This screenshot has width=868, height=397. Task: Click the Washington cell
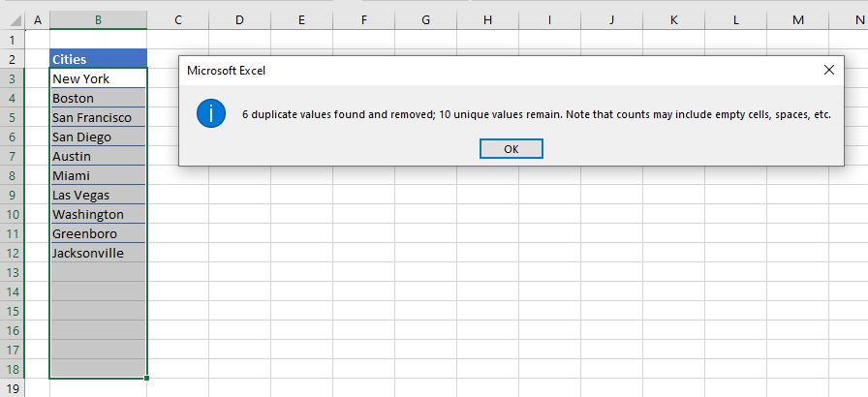[x=98, y=214]
